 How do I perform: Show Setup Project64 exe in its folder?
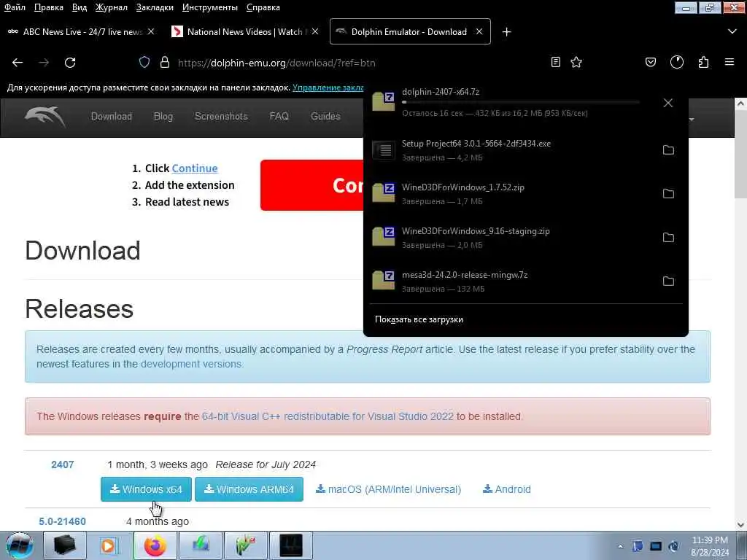click(x=668, y=150)
